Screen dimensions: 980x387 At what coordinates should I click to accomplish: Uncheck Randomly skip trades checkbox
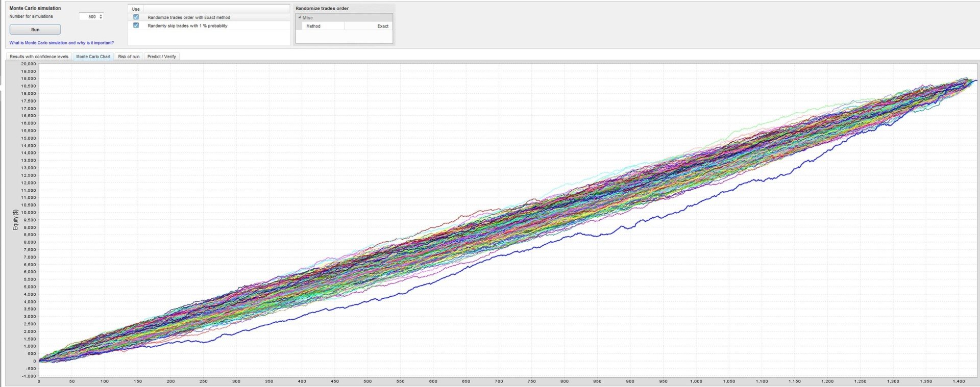136,25
